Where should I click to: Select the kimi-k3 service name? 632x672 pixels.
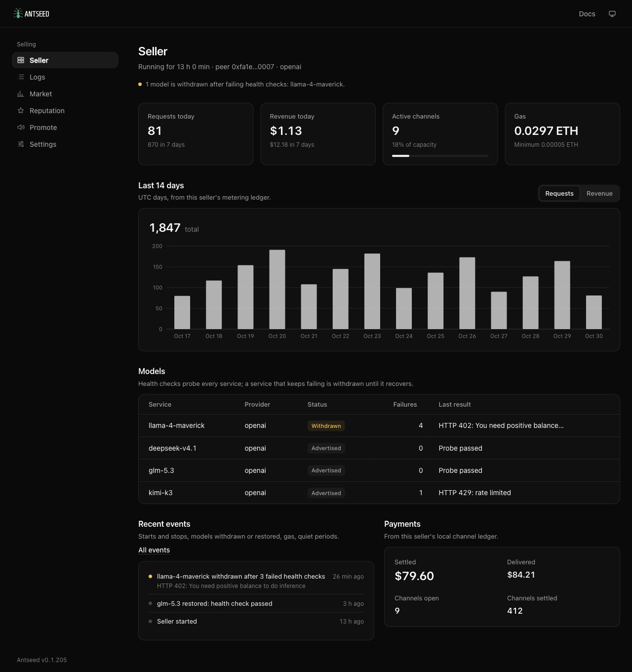[x=160, y=493]
